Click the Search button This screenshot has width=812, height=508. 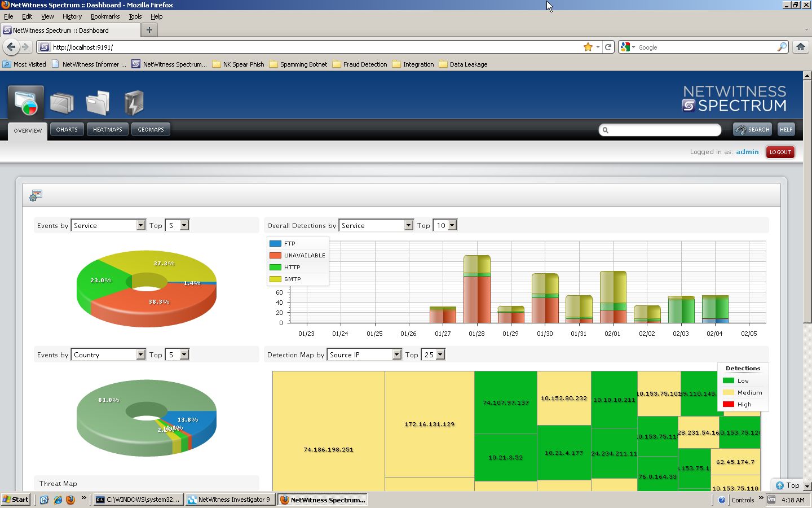(752, 129)
